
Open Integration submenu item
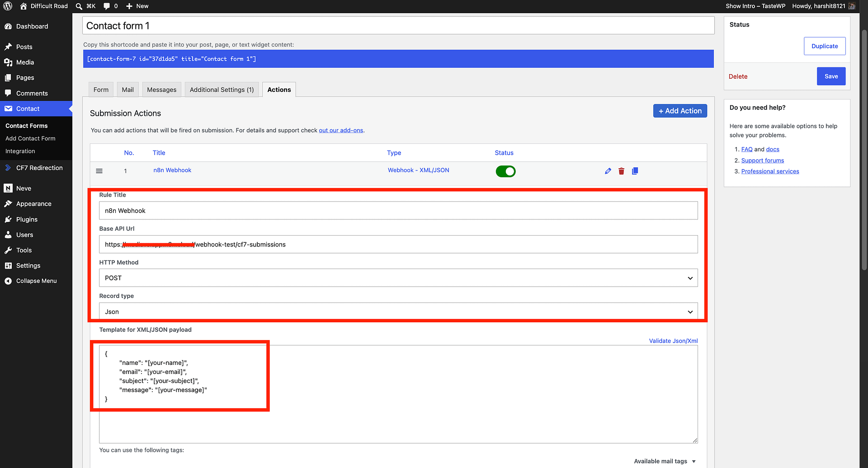click(20, 151)
